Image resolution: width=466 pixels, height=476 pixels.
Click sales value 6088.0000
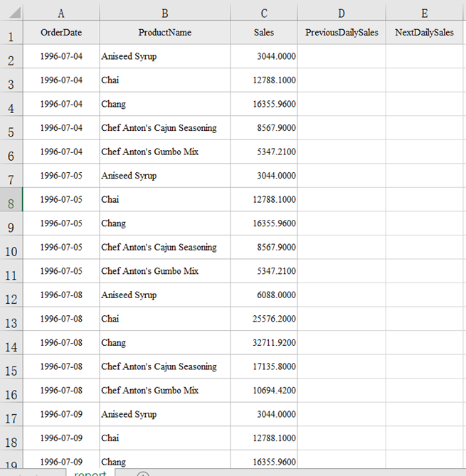pyautogui.click(x=276, y=295)
